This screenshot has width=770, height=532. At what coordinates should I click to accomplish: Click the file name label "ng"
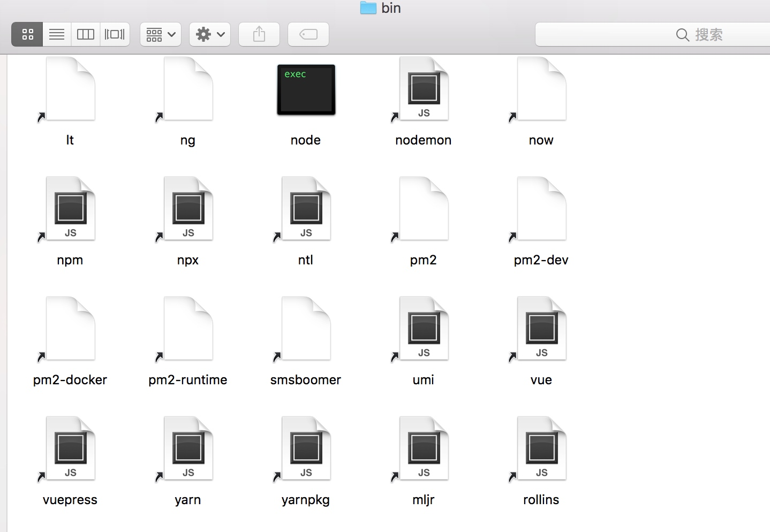coord(188,140)
